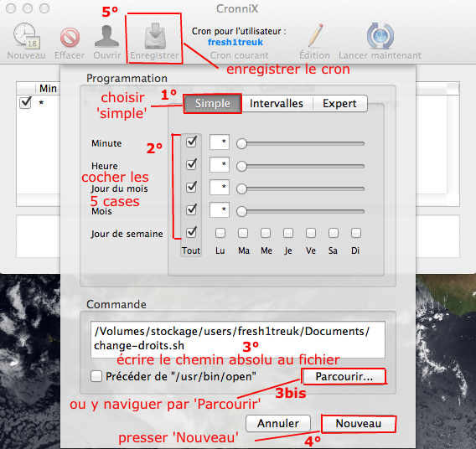This screenshot has height=449, width=476.
Task: Click inside the Commande text field
Action: click(x=238, y=339)
